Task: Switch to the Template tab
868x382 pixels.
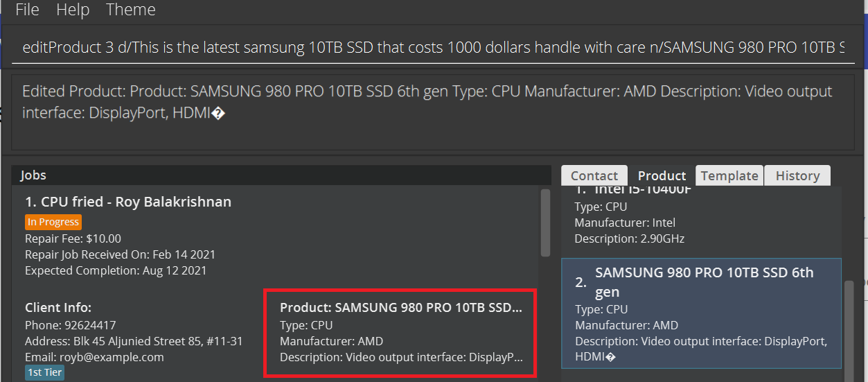Action: pyautogui.click(x=729, y=175)
